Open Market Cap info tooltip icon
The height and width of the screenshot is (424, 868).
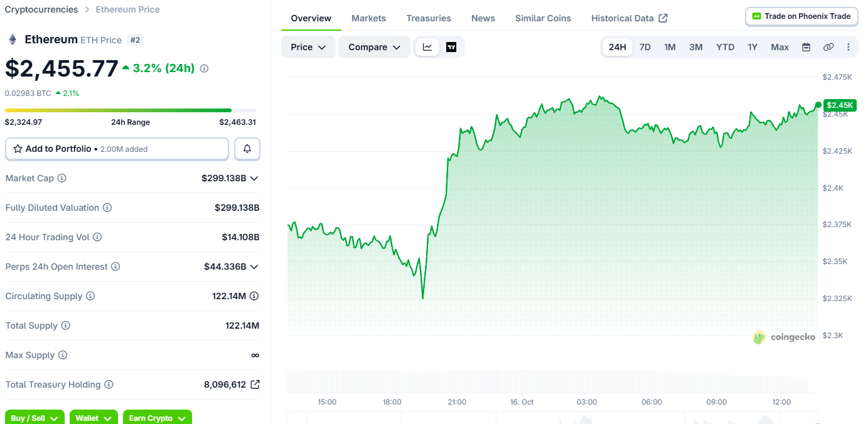[62, 178]
